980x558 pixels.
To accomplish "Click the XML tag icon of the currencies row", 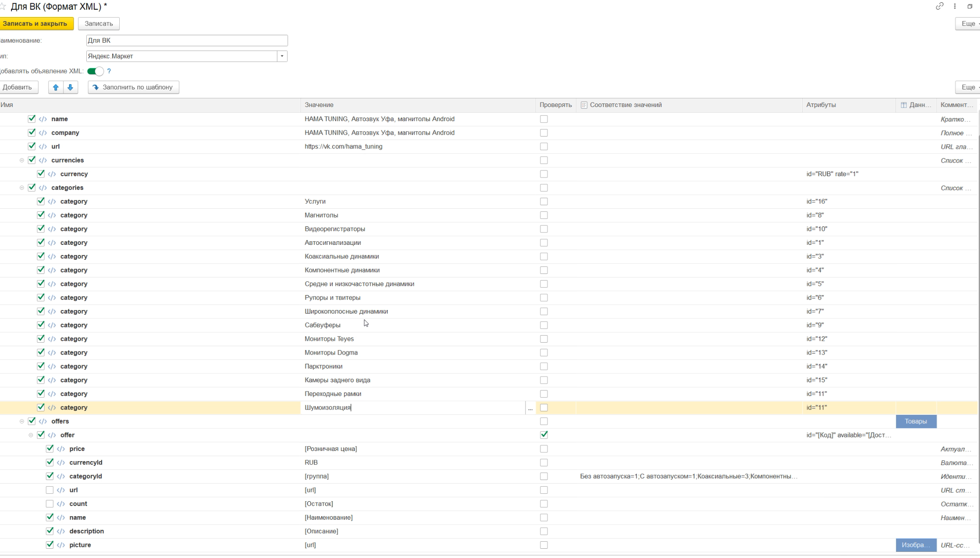I will pyautogui.click(x=43, y=160).
